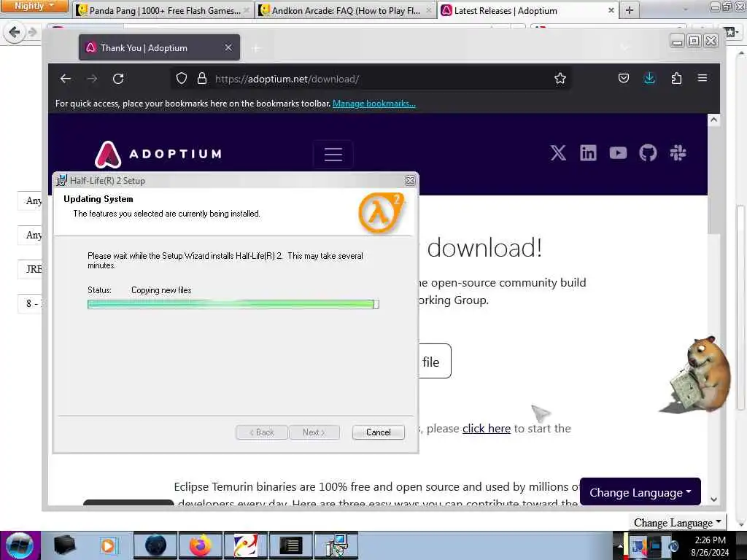Click the file button on the Adoptium page
Screen dimensions: 747x560
434,362
